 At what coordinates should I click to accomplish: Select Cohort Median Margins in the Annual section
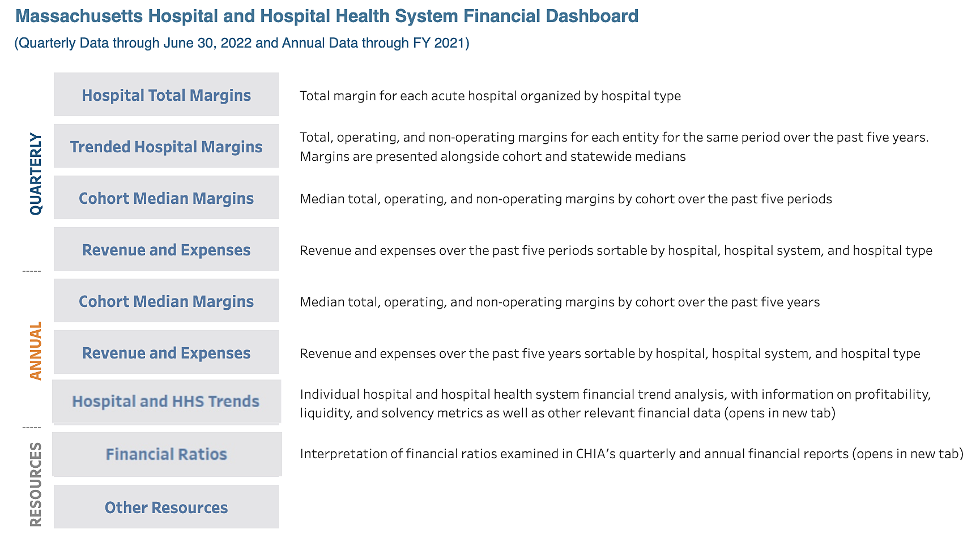pos(166,301)
